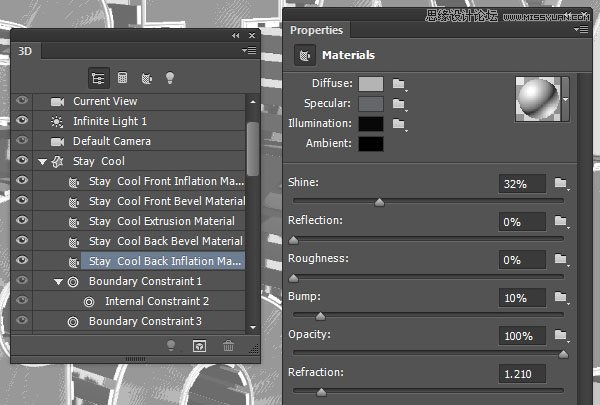Click 3D panel scrollbar up arrow
The height and width of the screenshot is (405, 600).
tap(253, 102)
